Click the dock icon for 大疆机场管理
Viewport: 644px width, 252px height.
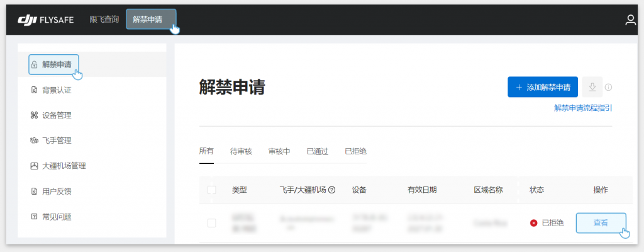tap(35, 166)
